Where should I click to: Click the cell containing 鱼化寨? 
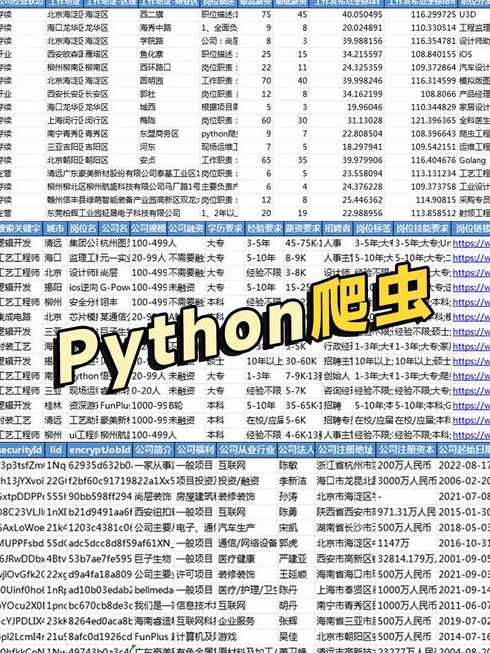(x=152, y=54)
